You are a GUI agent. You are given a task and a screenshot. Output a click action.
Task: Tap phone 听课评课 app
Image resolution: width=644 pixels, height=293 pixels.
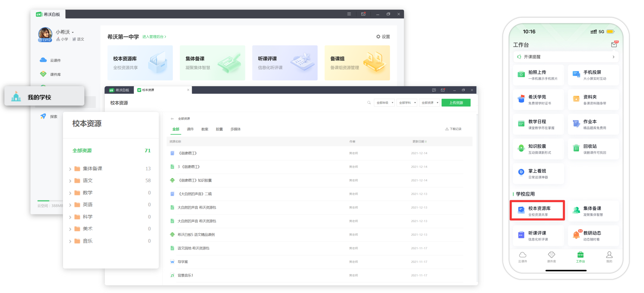[539, 235]
